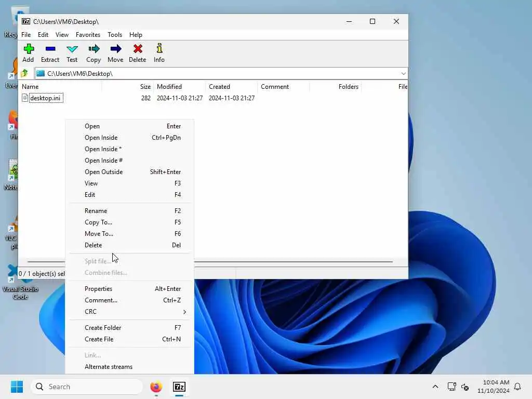
Task: Click the Modified date 2024-11-03 21:27
Action: point(179,98)
